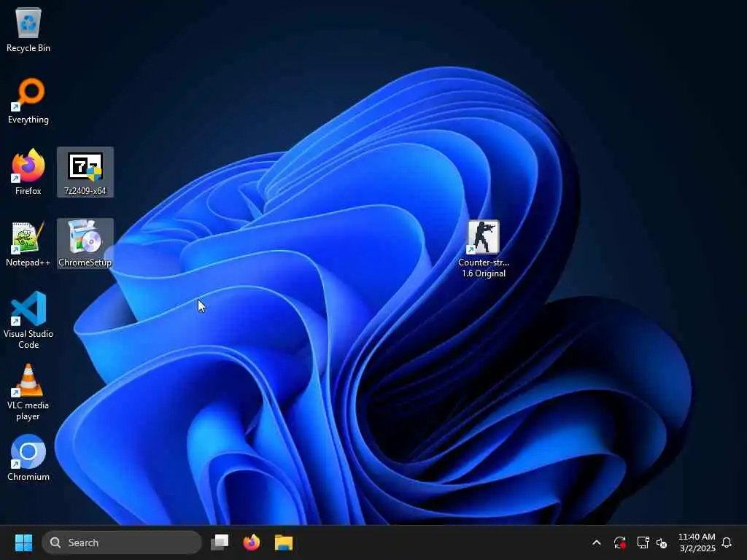Viewport: 747px width, 560px height.
Task: Select the ChromeSetup installer icon
Action: pyautogui.click(x=85, y=244)
